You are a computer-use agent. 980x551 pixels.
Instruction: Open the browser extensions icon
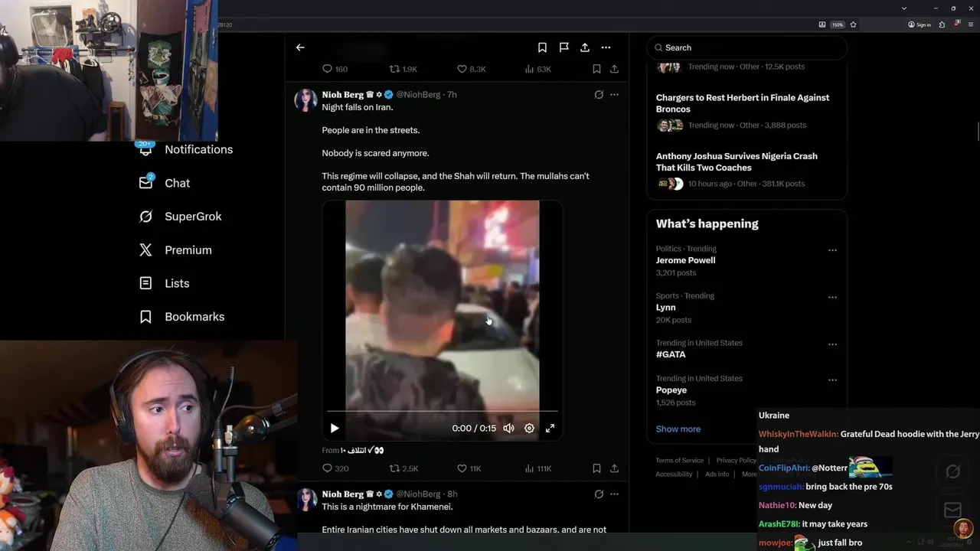pos(942,24)
